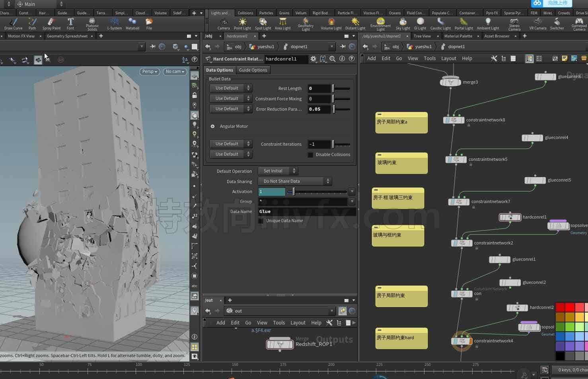Viewport: 588px width, 379px height.
Task: Select the merge3 node
Action: pos(450,82)
